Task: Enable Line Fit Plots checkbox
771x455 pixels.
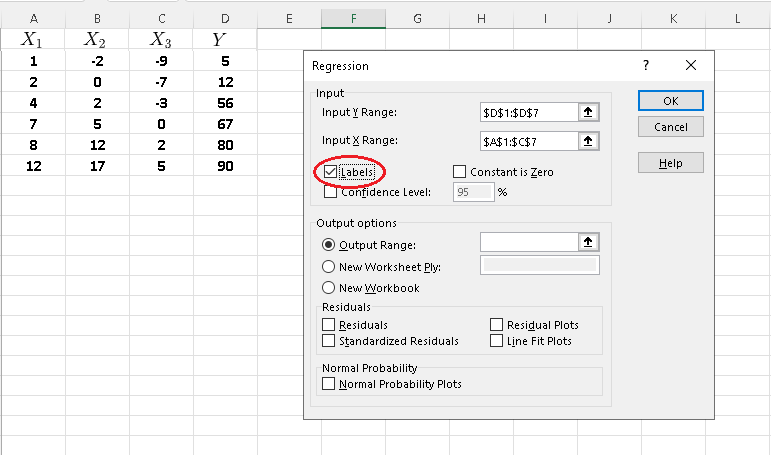Action: coord(497,341)
